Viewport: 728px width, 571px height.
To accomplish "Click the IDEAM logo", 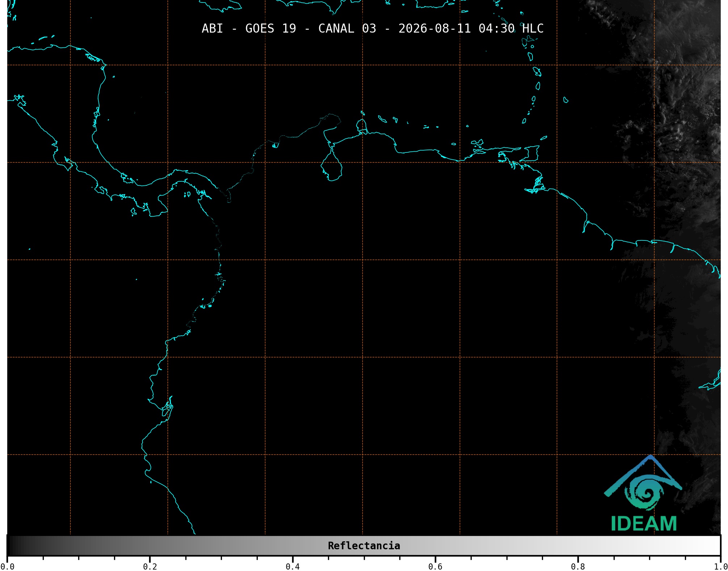I will (x=643, y=494).
